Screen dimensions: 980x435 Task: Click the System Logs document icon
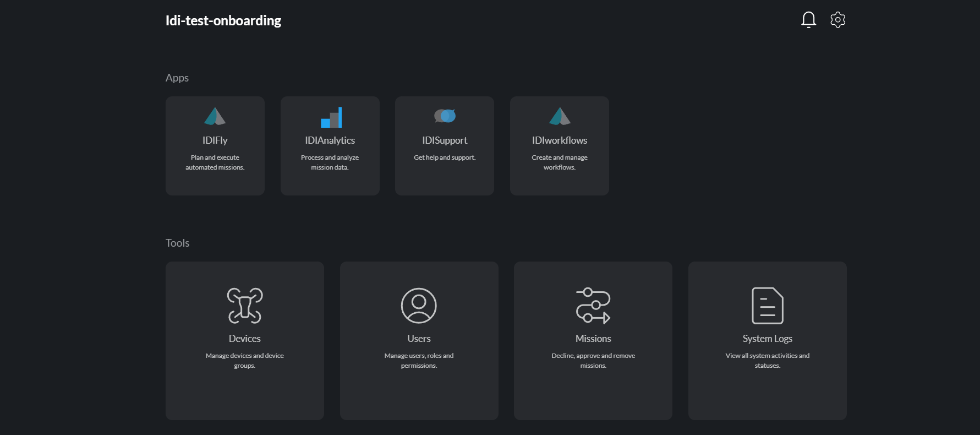[768, 306]
